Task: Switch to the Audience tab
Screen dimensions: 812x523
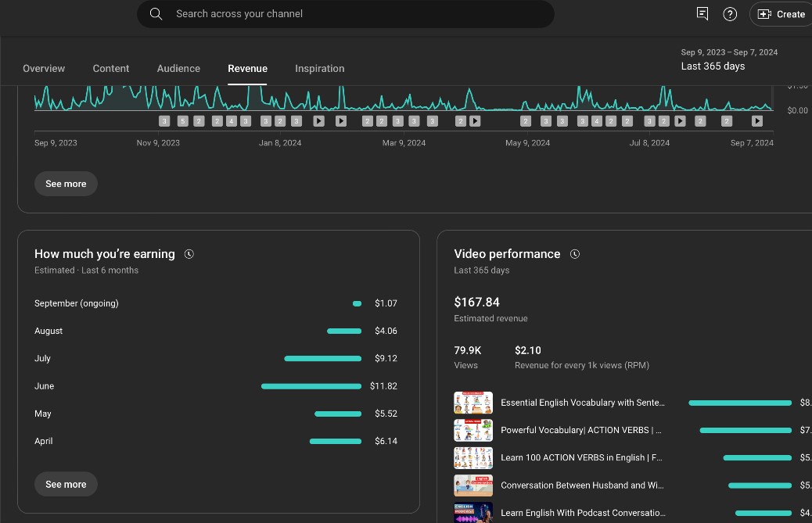Action: [178, 69]
